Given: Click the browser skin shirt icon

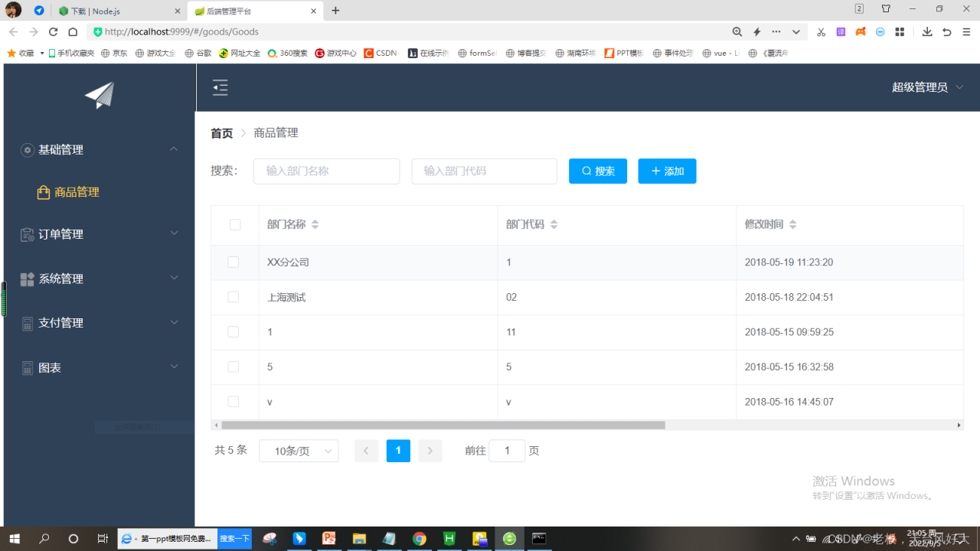Looking at the screenshot, I should pos(886,9).
